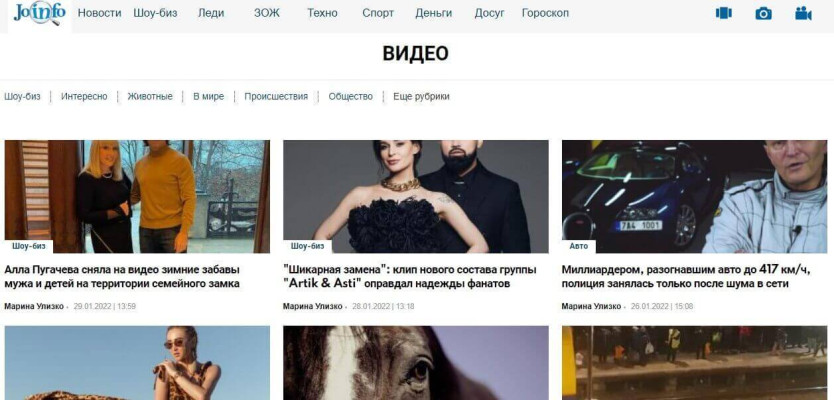Go to the Шоу-биз top menu section

click(155, 13)
